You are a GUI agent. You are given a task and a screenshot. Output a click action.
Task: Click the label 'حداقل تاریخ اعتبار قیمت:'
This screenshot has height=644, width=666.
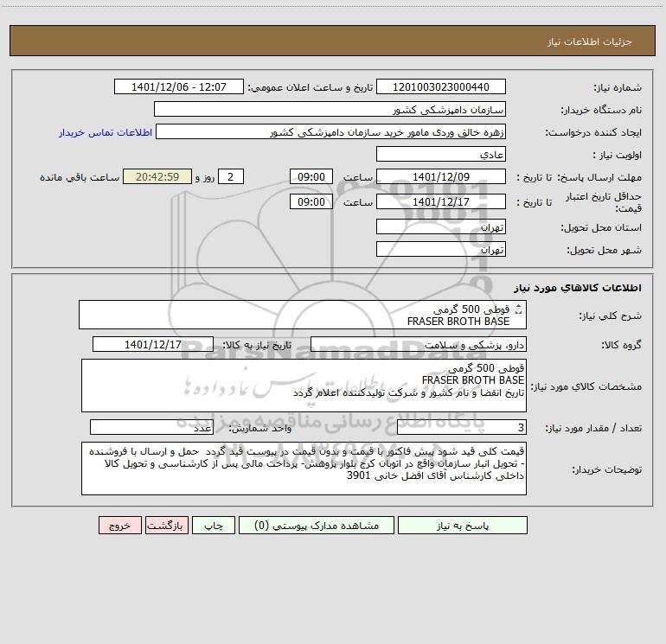(x=604, y=202)
